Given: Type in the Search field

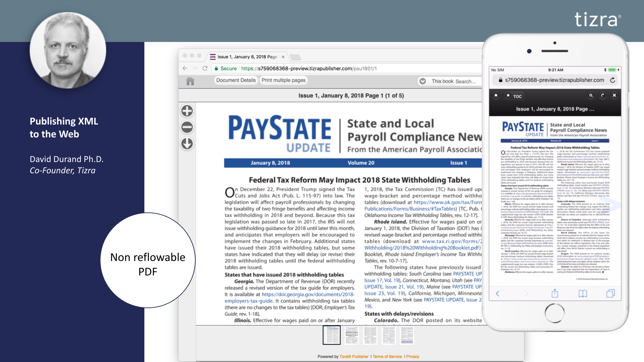Looking at the screenshot, I should pyautogui.click(x=467, y=81).
